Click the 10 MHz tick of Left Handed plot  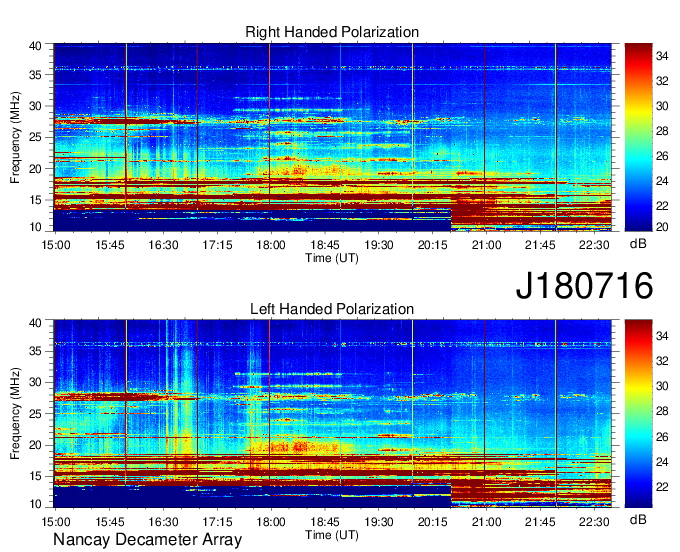click(x=35, y=503)
